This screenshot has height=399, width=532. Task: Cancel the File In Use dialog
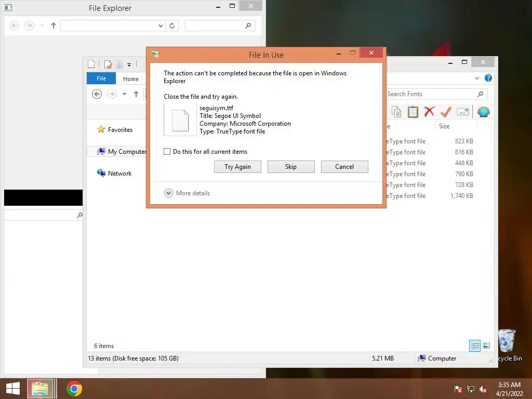(344, 167)
